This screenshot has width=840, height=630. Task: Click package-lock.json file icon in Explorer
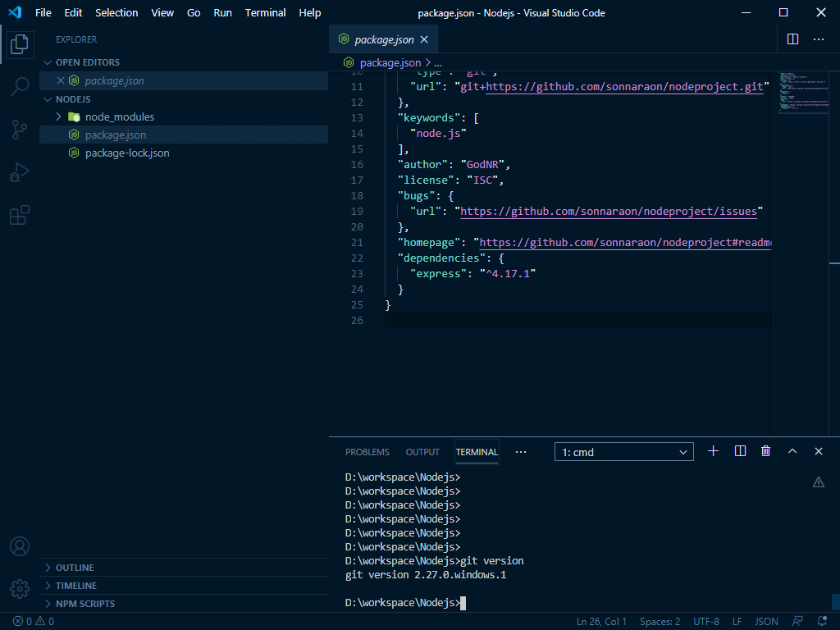point(74,153)
